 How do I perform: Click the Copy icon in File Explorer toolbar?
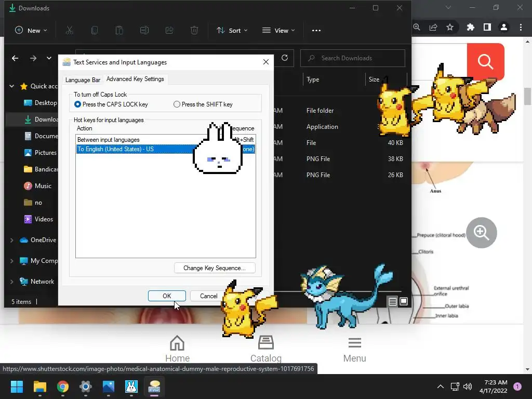[95, 31]
